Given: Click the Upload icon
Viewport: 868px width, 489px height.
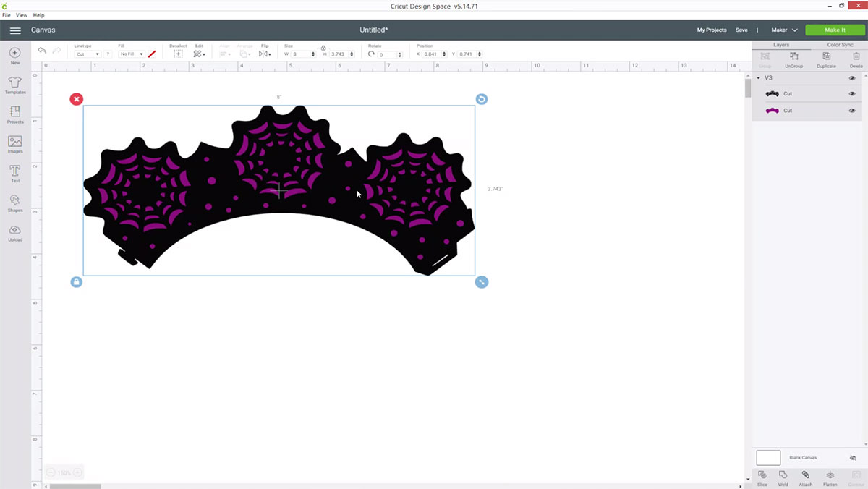Looking at the screenshot, I should tap(15, 233).
